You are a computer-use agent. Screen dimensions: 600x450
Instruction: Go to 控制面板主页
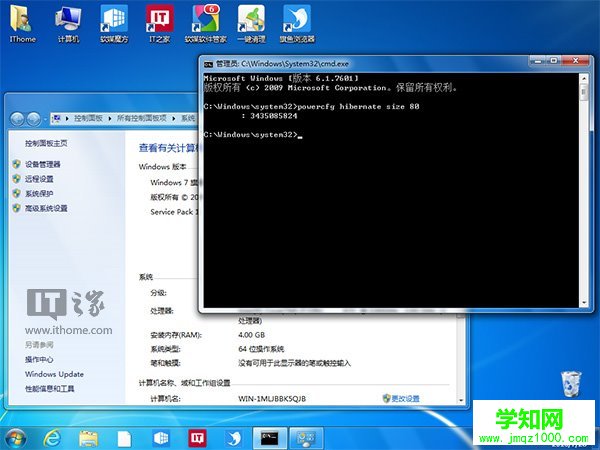46,143
